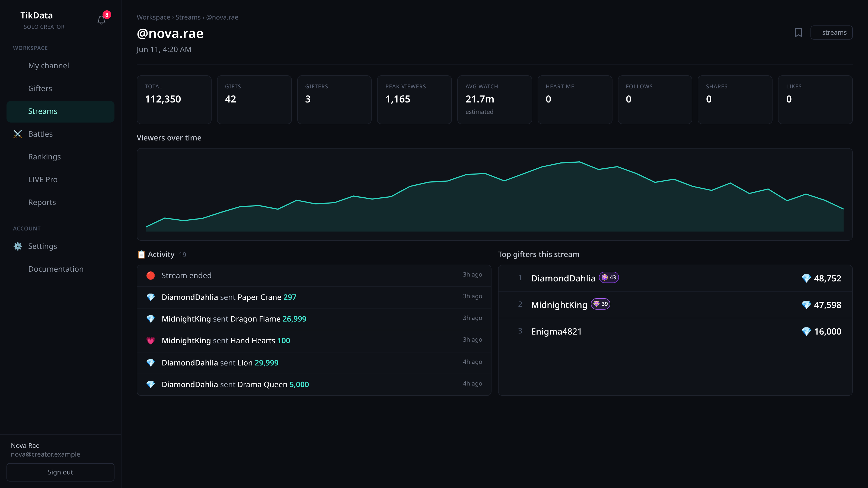Image resolution: width=868 pixels, height=488 pixels.
Task: Click the heart icon beside Hand Hearts
Action: 151,341
